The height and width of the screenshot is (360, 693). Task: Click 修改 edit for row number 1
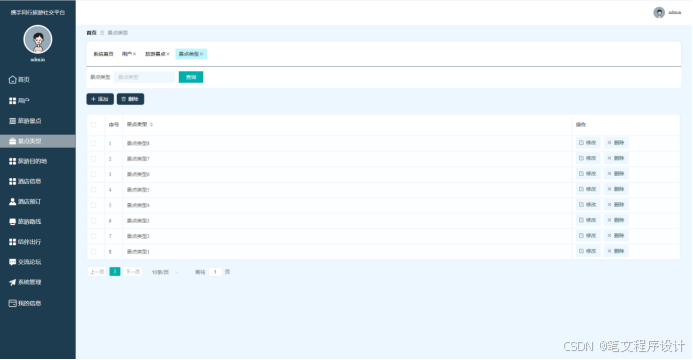click(x=588, y=143)
